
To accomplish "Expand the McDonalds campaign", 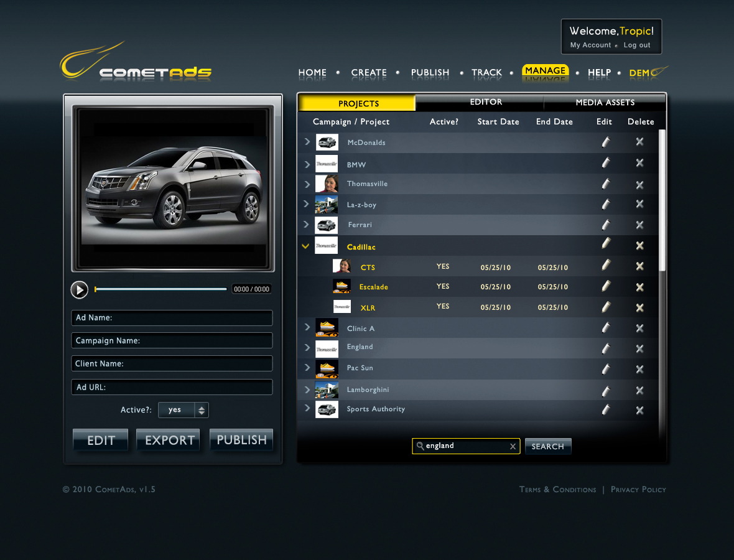I will (x=307, y=141).
